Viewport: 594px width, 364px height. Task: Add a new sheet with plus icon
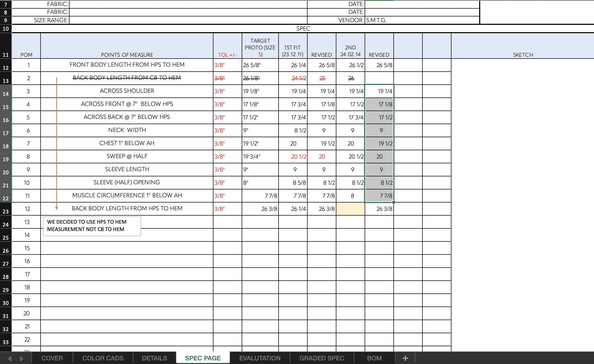click(x=405, y=358)
